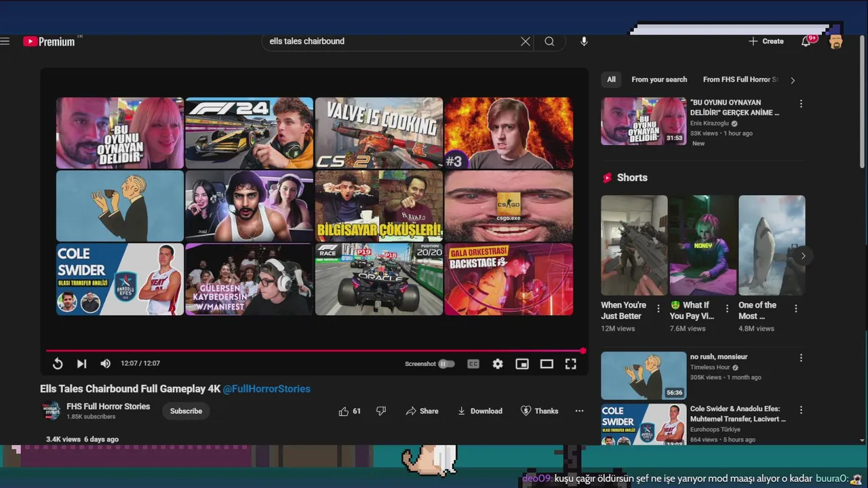The height and width of the screenshot is (488, 868).
Task: Open @FullHorrorStories channel link in title
Action: [x=267, y=389]
